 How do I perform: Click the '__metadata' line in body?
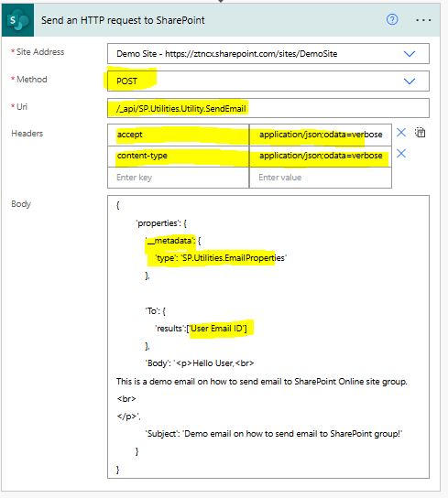[x=173, y=241]
